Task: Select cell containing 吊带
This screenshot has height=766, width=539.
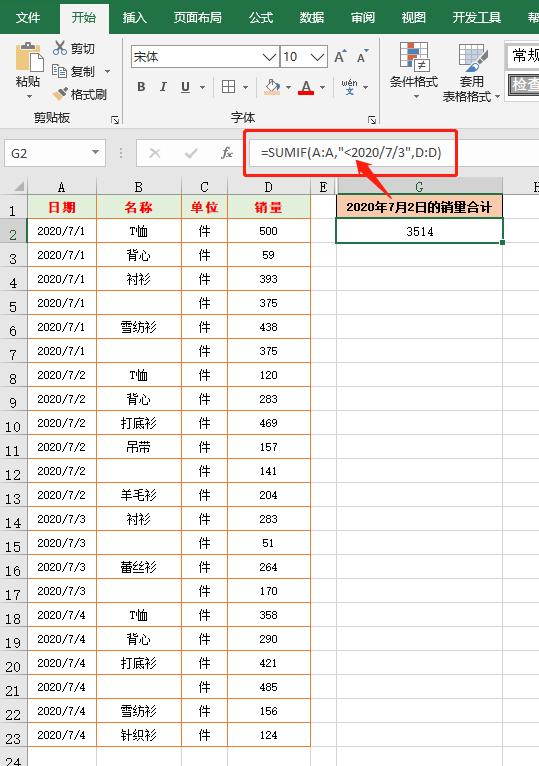Action: [139, 447]
